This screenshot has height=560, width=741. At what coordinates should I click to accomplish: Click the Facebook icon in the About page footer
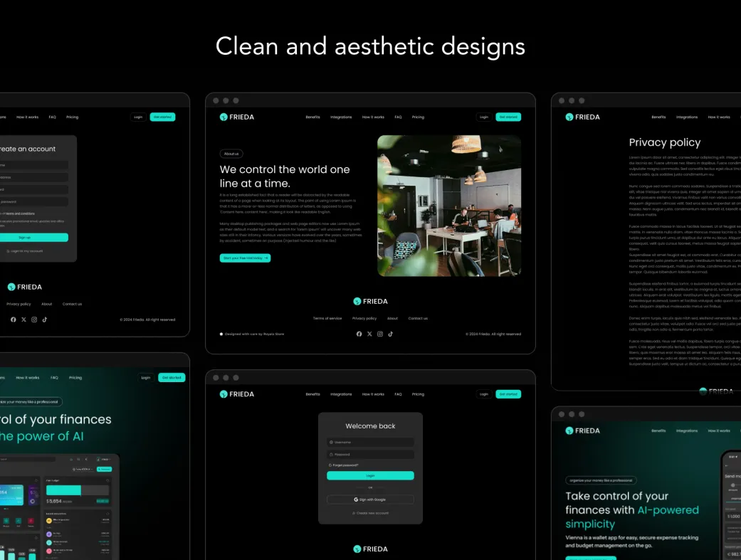[359, 334]
